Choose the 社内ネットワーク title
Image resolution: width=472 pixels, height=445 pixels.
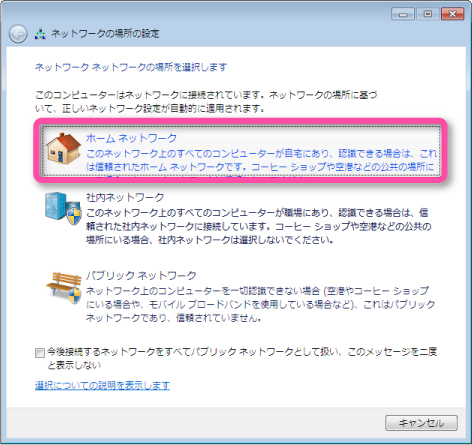tap(125, 197)
